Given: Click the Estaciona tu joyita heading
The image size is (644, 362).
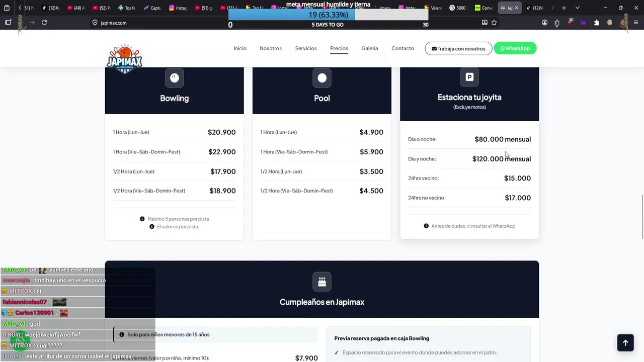Looking at the screenshot, I should click(x=469, y=97).
